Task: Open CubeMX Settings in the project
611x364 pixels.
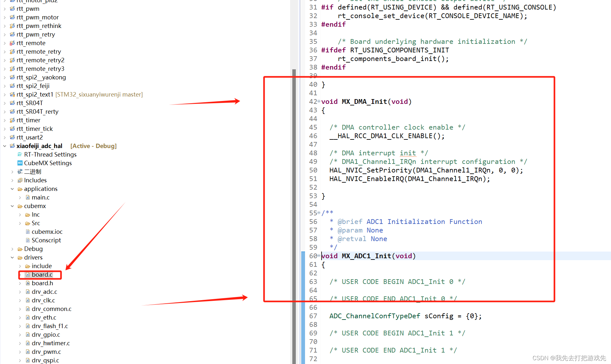Action: coord(48,163)
